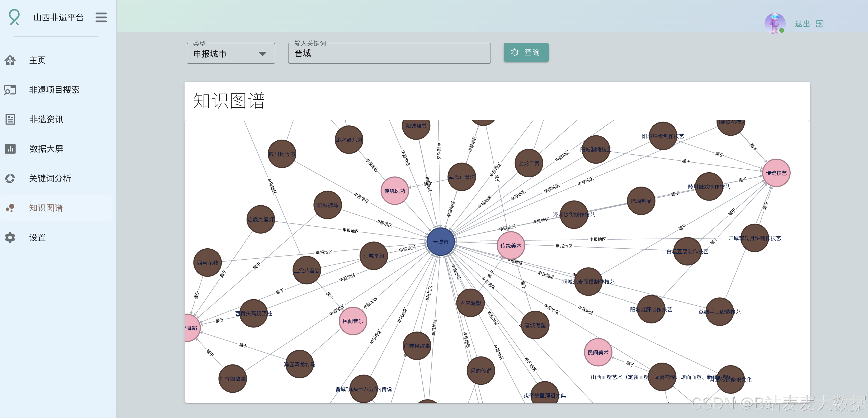Select the 阳城旱船 node
Screen dimensions: 868x418
[x=373, y=256]
